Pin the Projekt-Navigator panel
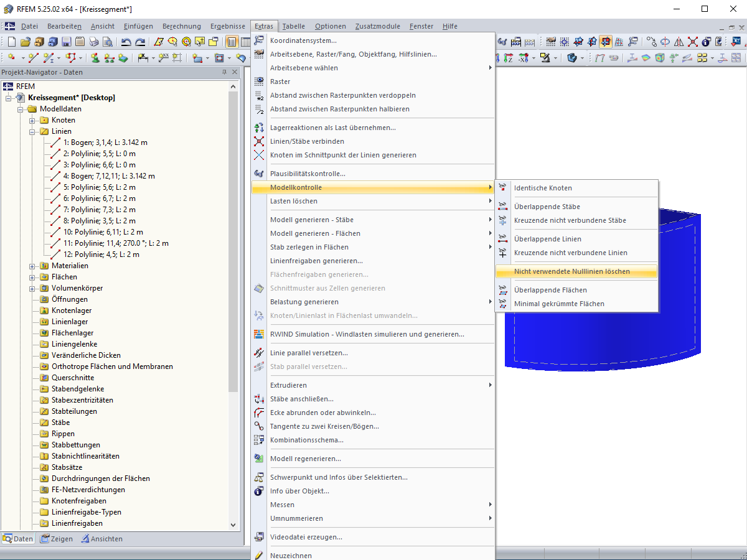747x560 pixels. click(x=225, y=72)
